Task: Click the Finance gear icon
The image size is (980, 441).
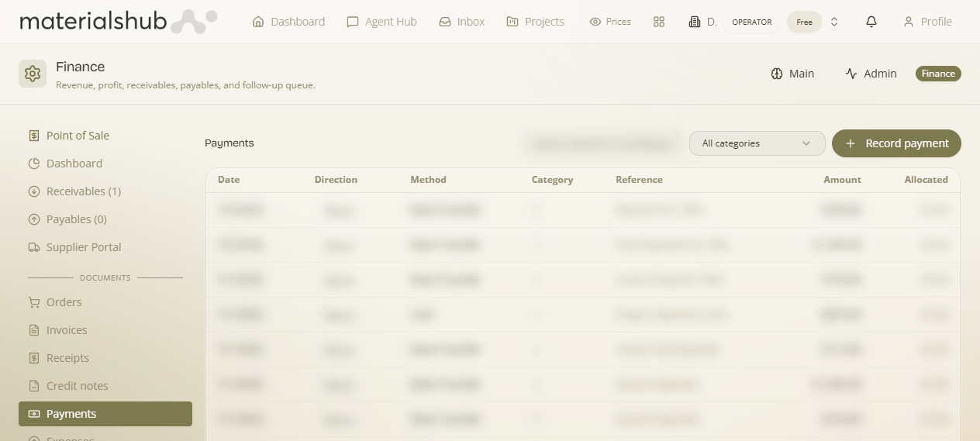Action: (x=33, y=74)
